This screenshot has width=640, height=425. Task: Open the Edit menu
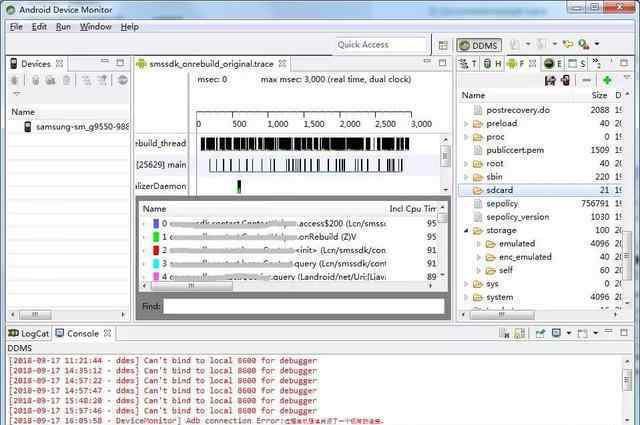coord(39,27)
